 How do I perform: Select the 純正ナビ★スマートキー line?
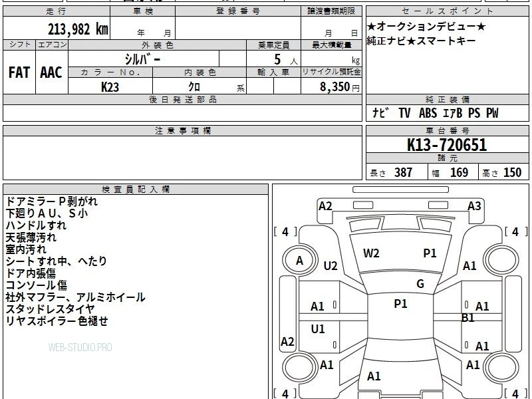(x=421, y=41)
